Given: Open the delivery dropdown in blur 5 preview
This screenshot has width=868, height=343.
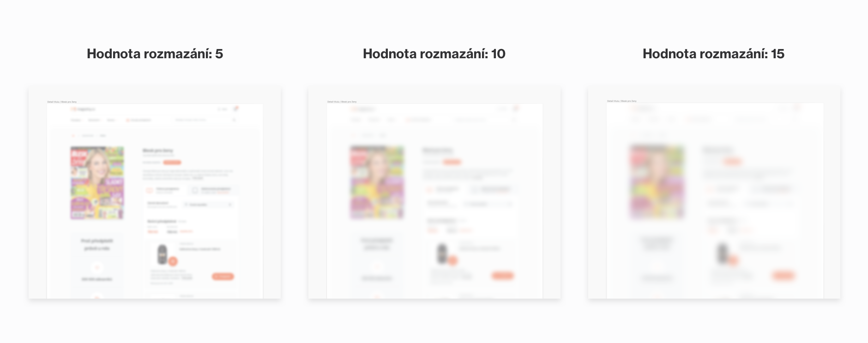Looking at the screenshot, I should (208, 204).
